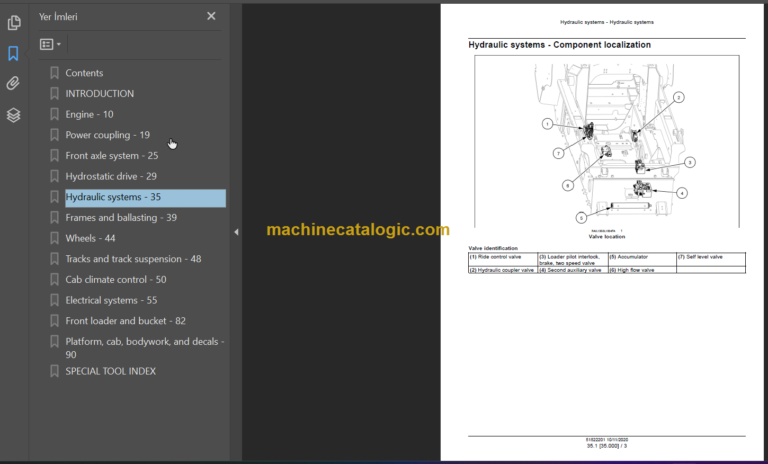Click bookmark icon beside Wheels - 44
The width and height of the screenshot is (768, 464).
pos(54,238)
